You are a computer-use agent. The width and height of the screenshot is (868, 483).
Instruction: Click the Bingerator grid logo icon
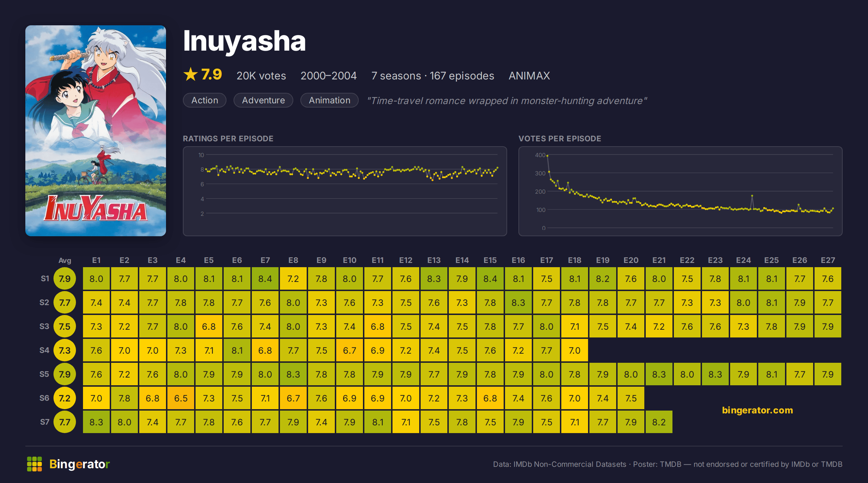[x=34, y=464]
